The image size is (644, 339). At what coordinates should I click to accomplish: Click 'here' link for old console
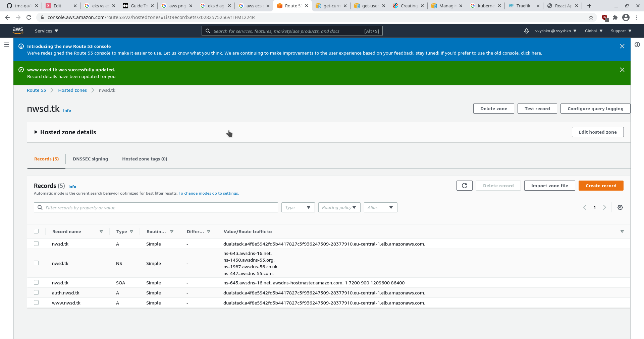click(536, 53)
